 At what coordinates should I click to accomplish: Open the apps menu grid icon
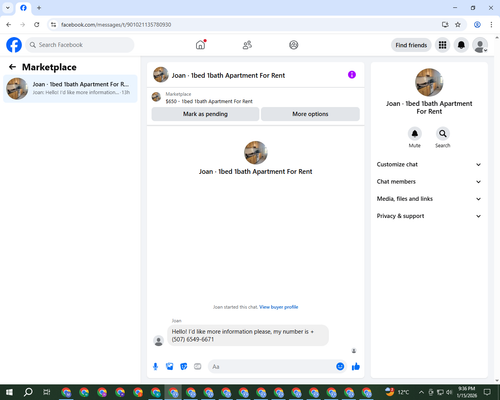tap(442, 45)
